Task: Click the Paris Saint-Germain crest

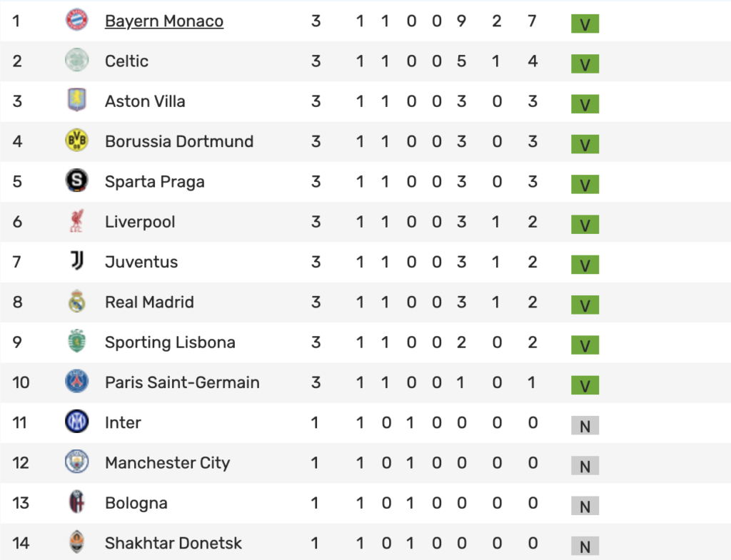Action: pos(76,382)
